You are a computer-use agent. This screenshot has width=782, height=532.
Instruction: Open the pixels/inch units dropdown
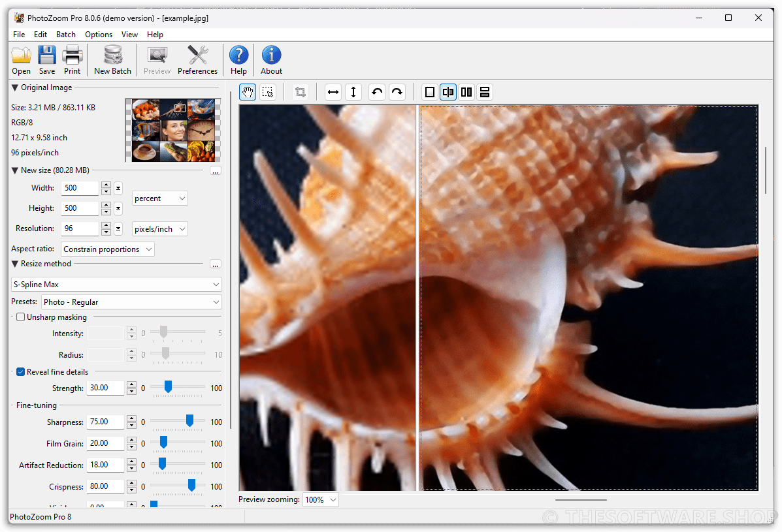click(x=159, y=229)
